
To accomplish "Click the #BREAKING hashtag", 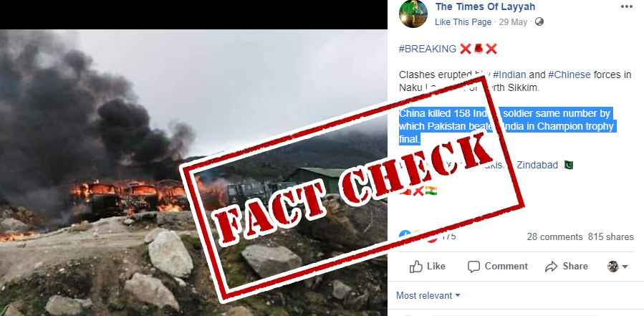I will (x=427, y=49).
